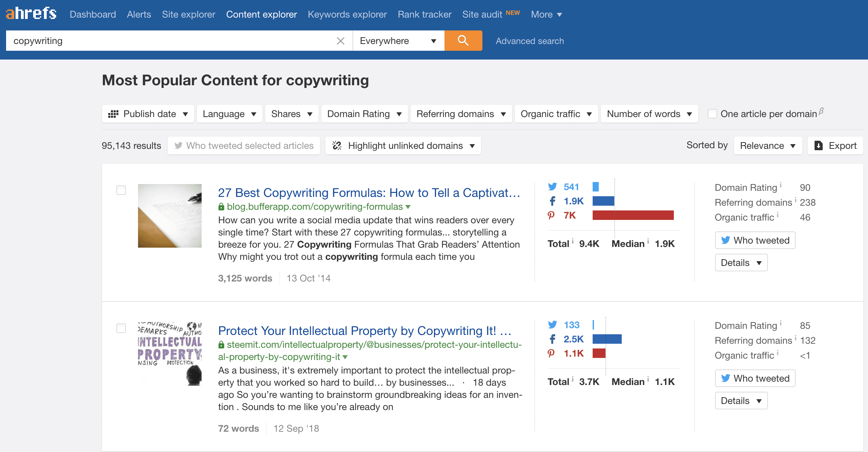The height and width of the screenshot is (452, 868).
Task: Click the info icon beside Referring domains 238
Action: (x=796, y=200)
